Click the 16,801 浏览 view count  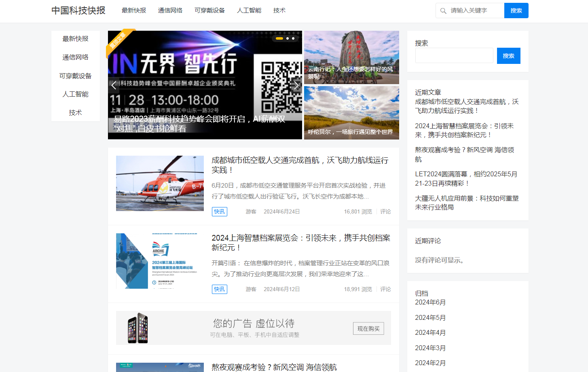[x=358, y=211]
